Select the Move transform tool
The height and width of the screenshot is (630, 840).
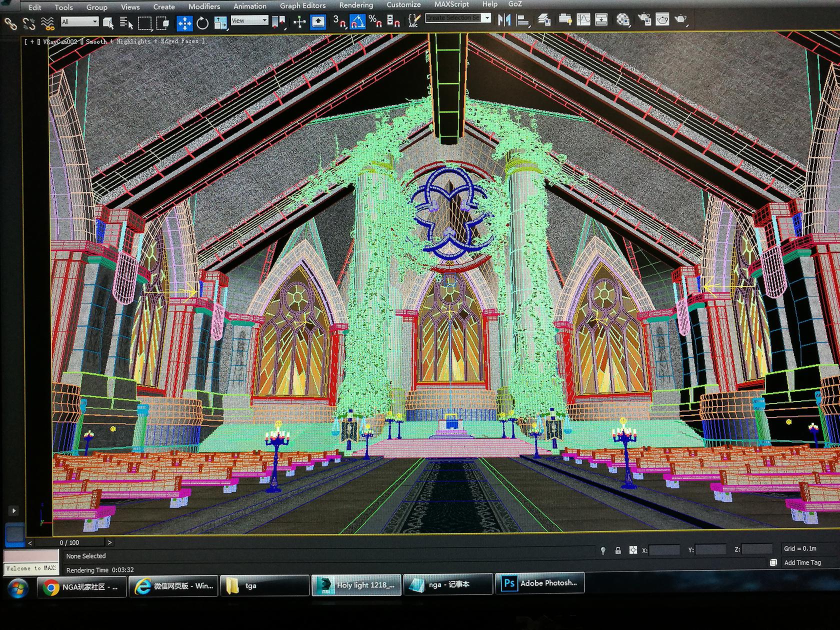coord(184,23)
